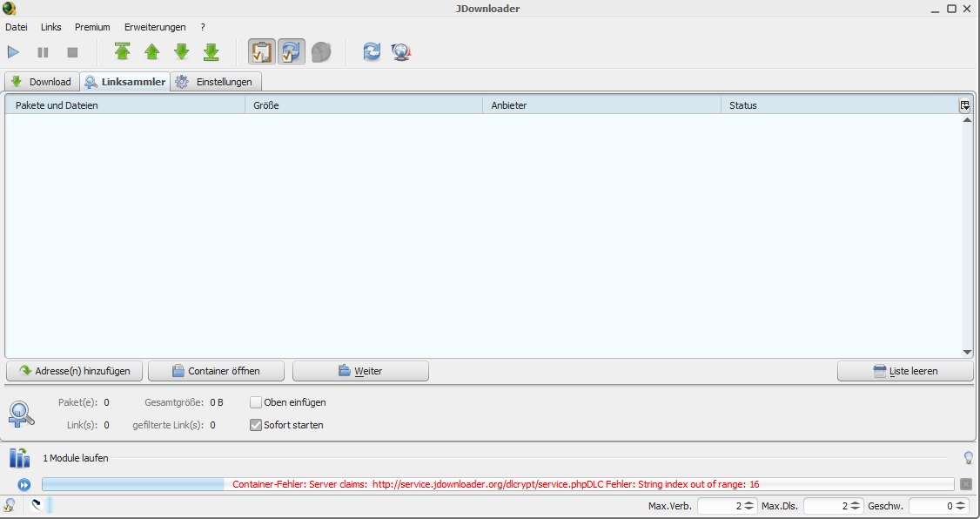The width and height of the screenshot is (980, 519).
Task: Click the JDownloader logo in title bar
Action: (x=9, y=8)
